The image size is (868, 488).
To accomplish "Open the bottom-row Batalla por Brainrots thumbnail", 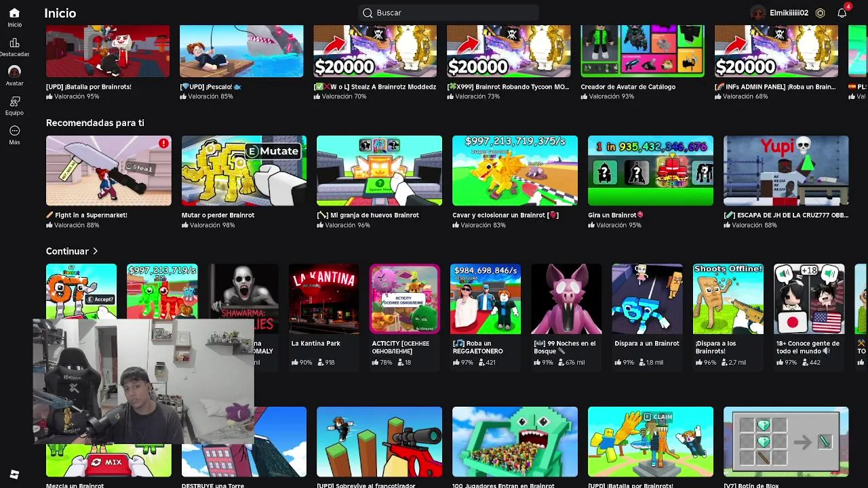I will click(x=650, y=442).
